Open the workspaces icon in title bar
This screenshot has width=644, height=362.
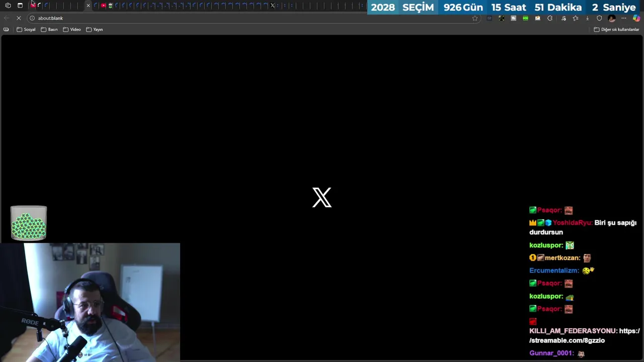tap(8, 6)
